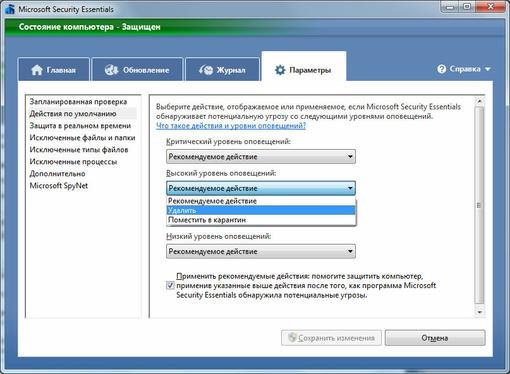Screen dimensions: 510x374
Task: Click the Низкий уровень оповещений label
Action: tap(219, 236)
